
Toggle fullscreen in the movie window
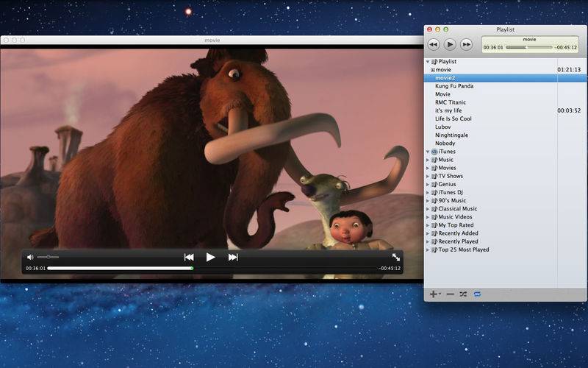tap(396, 257)
